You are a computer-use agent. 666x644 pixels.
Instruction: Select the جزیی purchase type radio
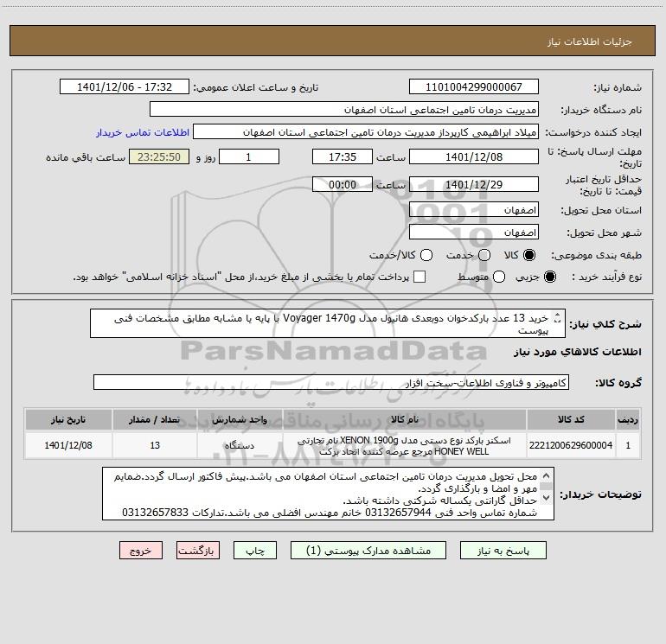pyautogui.click(x=549, y=277)
